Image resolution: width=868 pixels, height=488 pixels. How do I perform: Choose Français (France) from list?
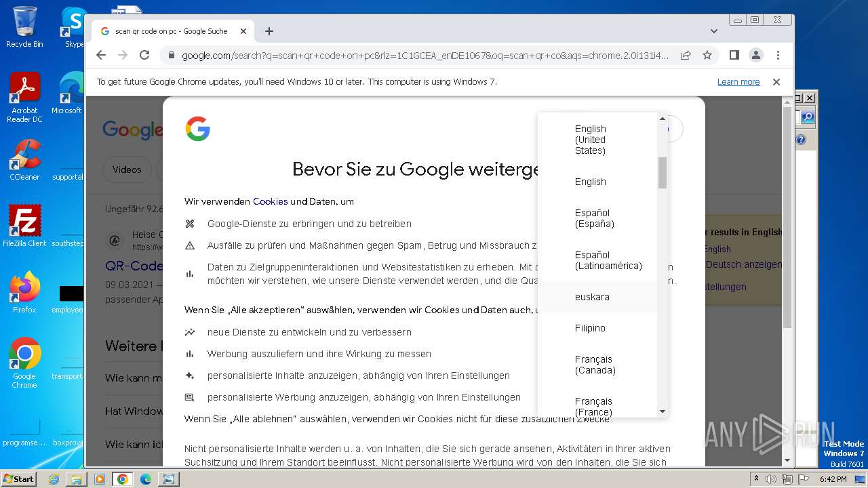[597, 406]
